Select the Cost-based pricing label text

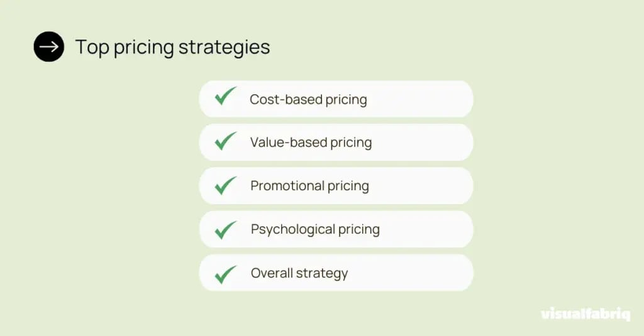coord(308,100)
